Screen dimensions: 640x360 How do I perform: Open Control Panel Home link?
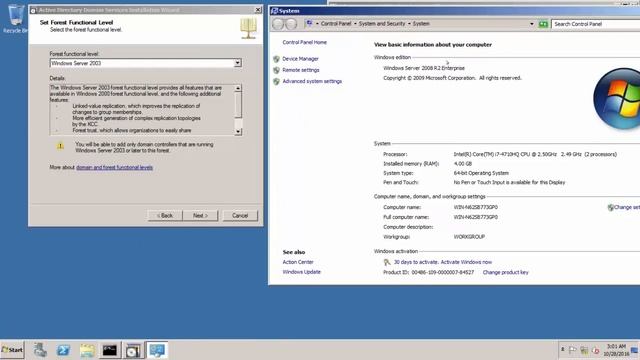point(304,42)
